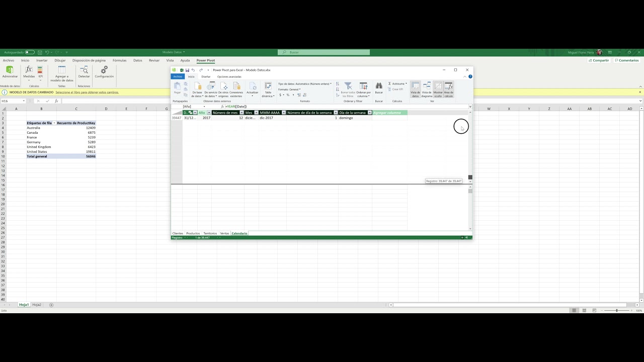This screenshot has width=644, height=362.
Task: Open Configuración gear icon
Action: 104,70
